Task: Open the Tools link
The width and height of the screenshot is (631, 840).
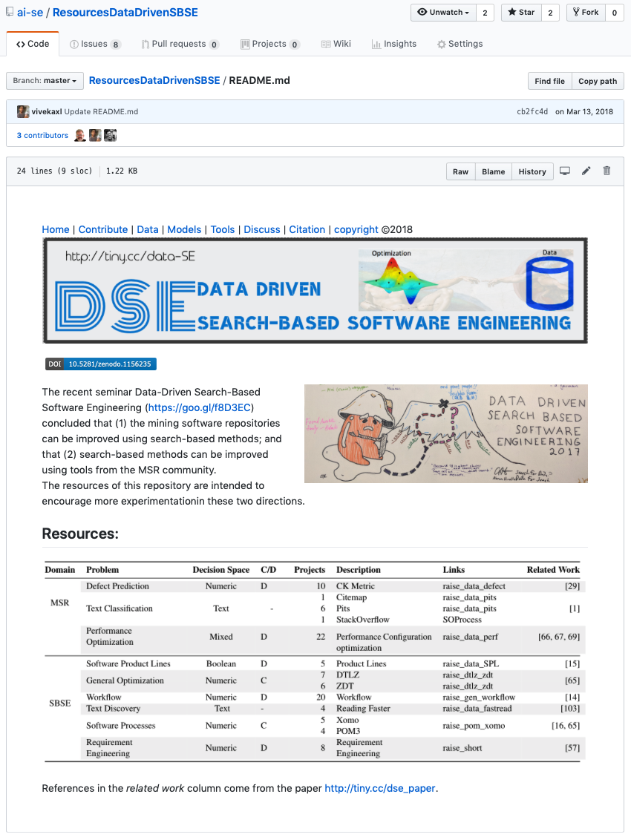Action: (x=223, y=229)
